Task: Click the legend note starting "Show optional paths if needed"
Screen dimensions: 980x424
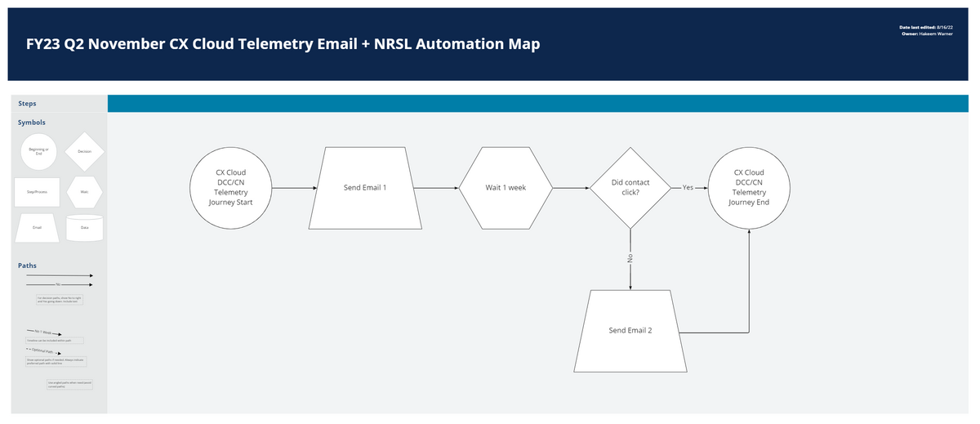Action: pos(56,360)
